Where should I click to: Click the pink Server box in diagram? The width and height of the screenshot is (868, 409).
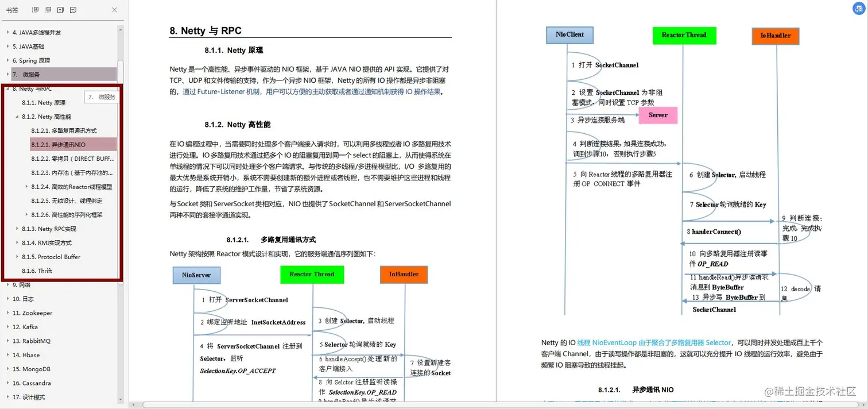pos(658,115)
